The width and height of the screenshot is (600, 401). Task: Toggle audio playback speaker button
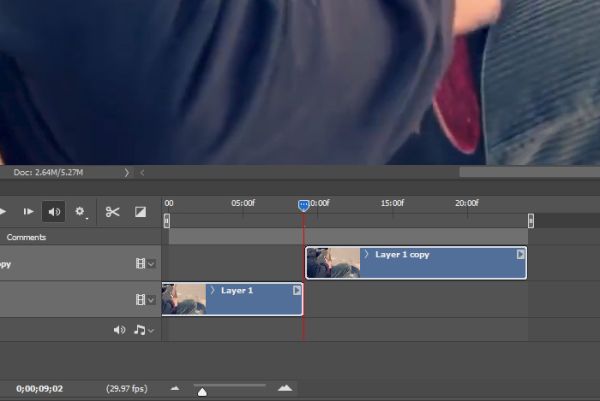[54, 212]
